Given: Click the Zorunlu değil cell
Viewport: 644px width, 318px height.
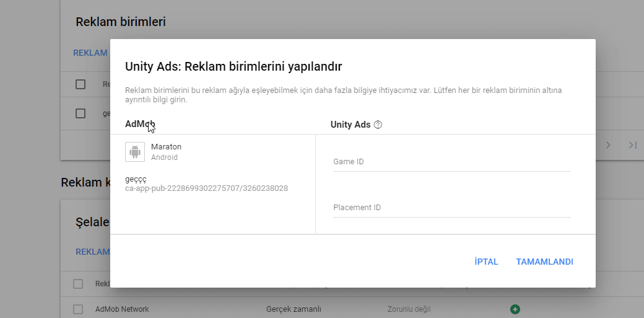Looking at the screenshot, I should point(409,309).
